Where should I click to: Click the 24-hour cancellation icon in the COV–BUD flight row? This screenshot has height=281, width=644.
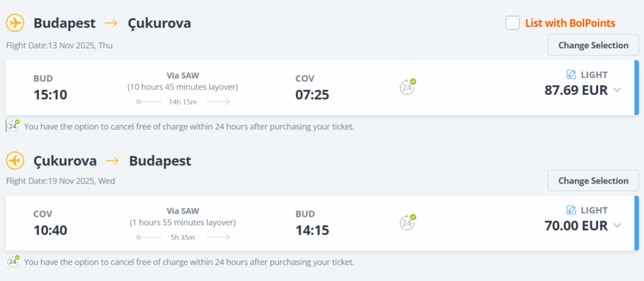point(408,223)
